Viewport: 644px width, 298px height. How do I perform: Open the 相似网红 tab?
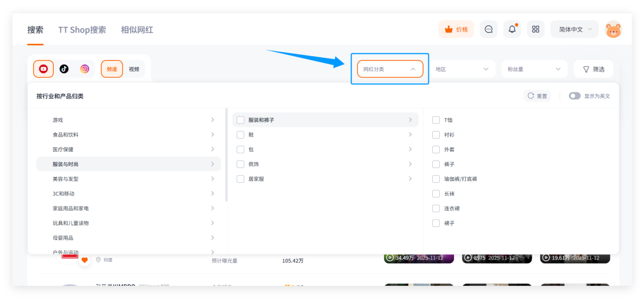point(137,30)
